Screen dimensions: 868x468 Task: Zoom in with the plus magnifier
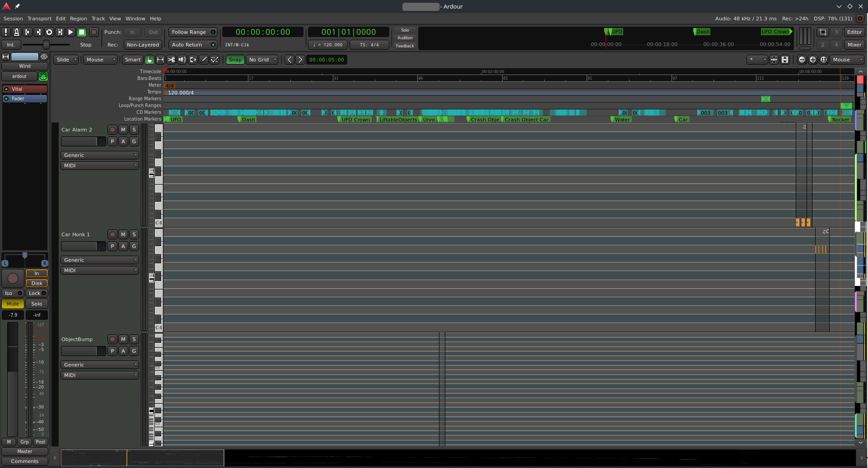[812, 60]
